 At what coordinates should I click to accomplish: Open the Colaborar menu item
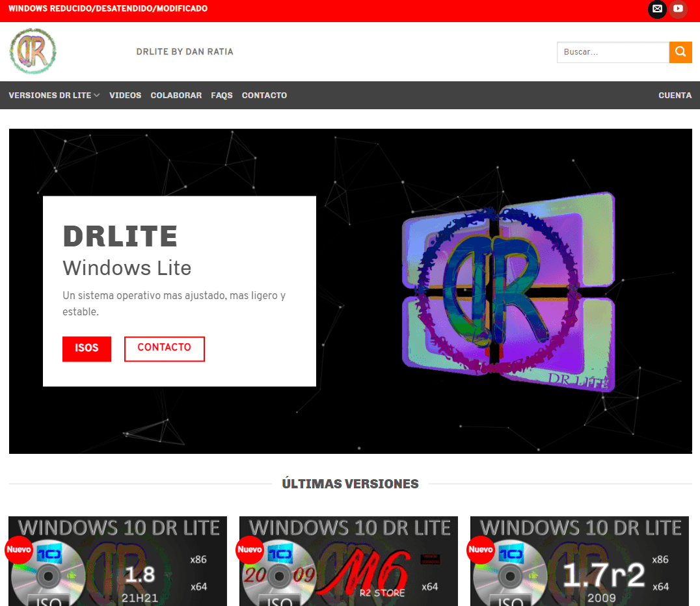(176, 96)
